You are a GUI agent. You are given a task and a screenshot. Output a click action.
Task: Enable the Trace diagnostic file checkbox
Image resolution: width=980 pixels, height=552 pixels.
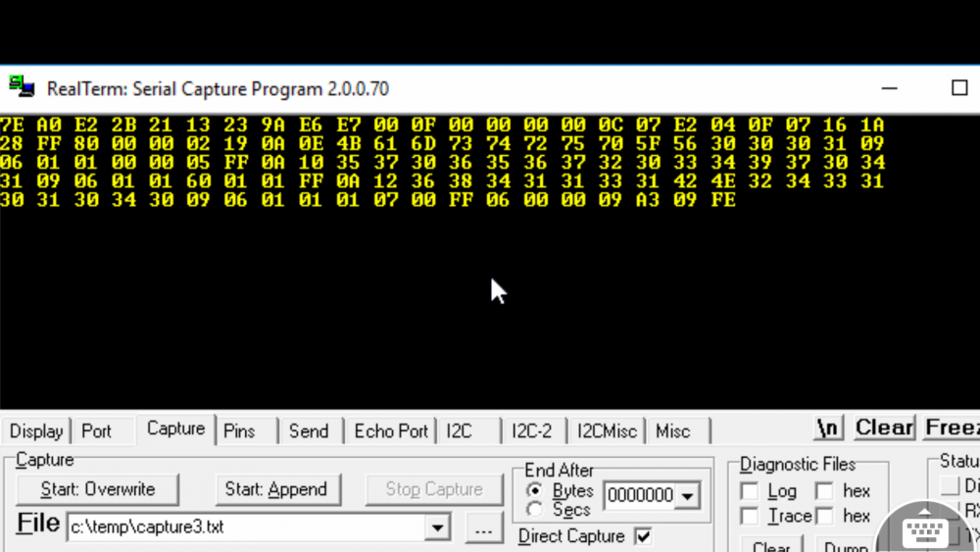tap(750, 516)
